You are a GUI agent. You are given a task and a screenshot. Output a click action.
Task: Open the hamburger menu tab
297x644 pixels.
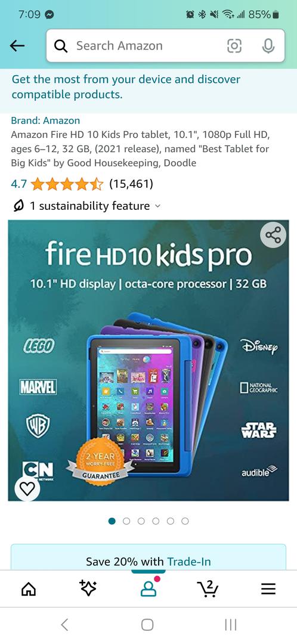268,590
